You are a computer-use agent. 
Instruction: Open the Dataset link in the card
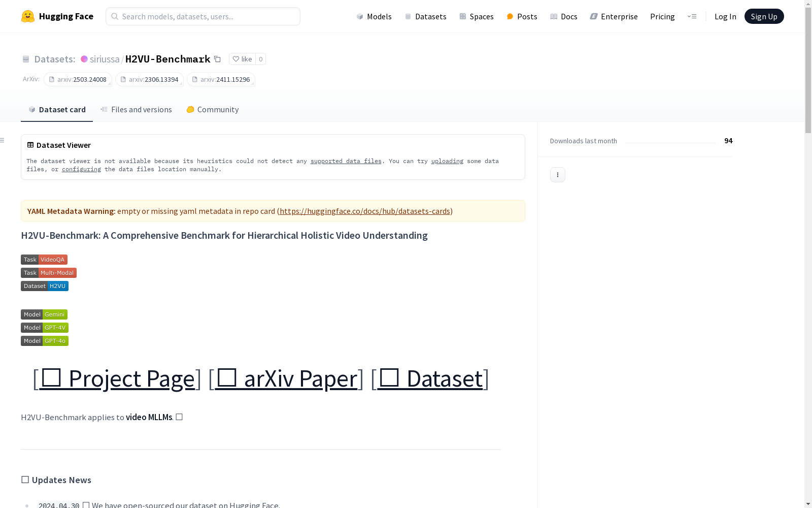430,378
